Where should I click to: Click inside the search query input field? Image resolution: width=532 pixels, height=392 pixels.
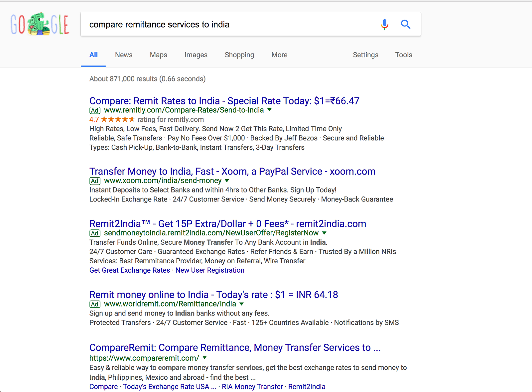(x=229, y=25)
